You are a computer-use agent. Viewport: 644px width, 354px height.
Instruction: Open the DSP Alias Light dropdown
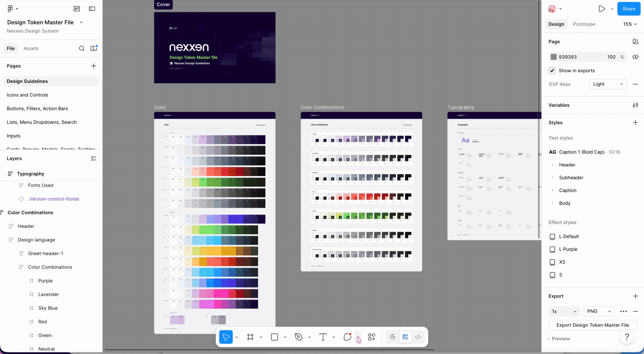tap(608, 84)
